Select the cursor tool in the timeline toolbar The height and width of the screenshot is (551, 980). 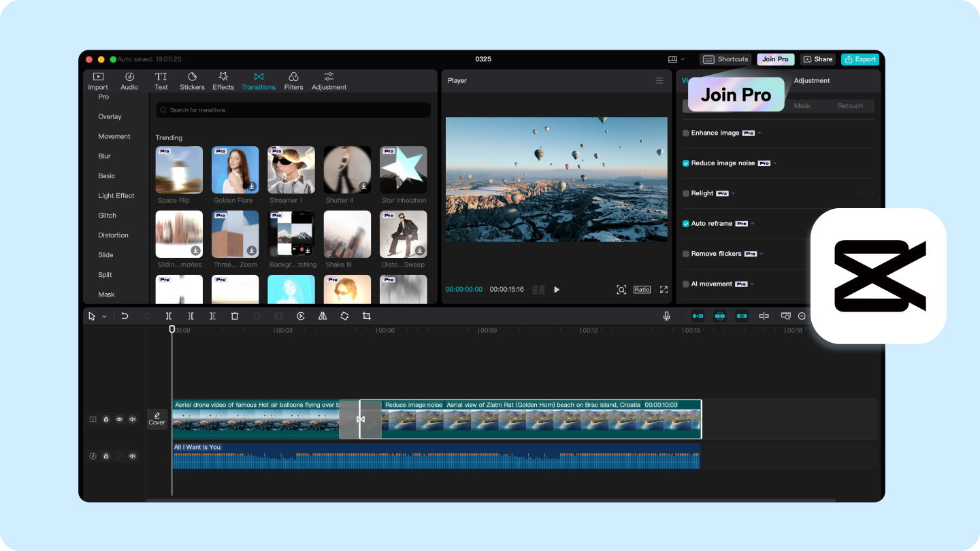click(91, 316)
